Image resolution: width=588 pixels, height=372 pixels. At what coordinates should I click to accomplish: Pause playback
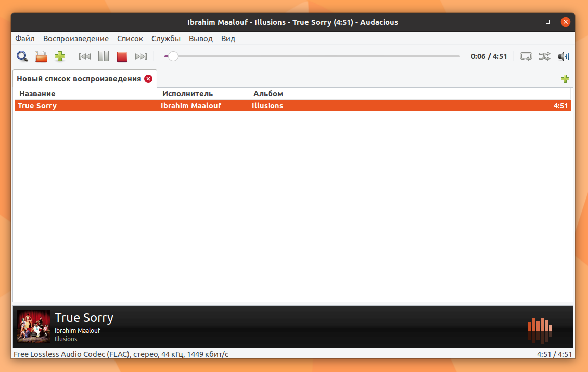click(x=104, y=56)
